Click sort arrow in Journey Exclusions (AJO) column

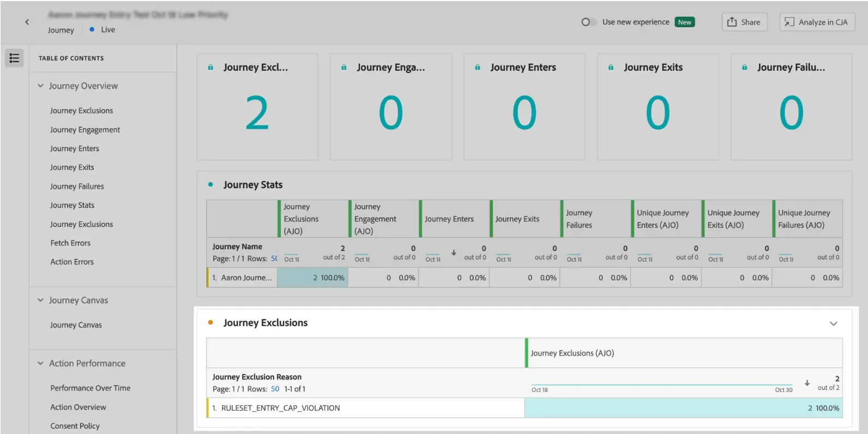click(x=807, y=383)
